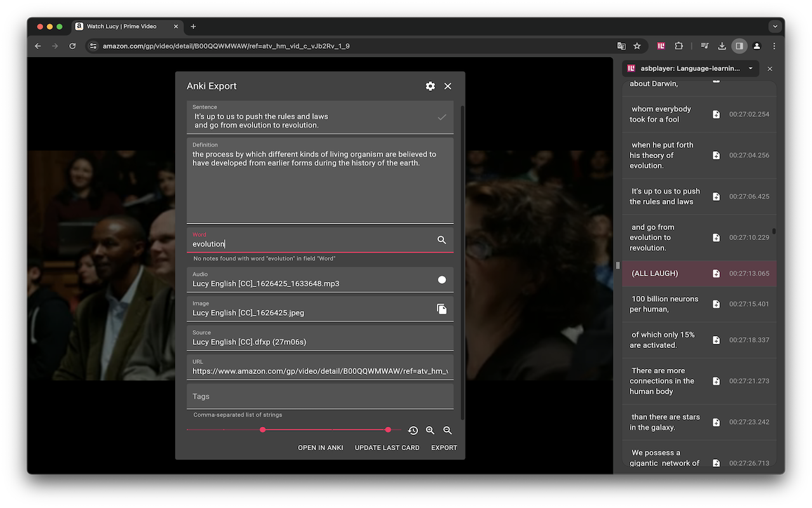Click the address bar URL
The image size is (812, 508).
coord(226,46)
